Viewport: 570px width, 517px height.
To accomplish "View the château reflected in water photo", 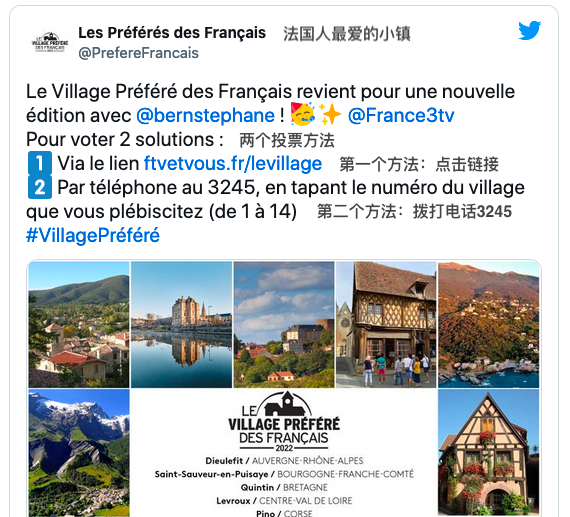I will [x=181, y=324].
